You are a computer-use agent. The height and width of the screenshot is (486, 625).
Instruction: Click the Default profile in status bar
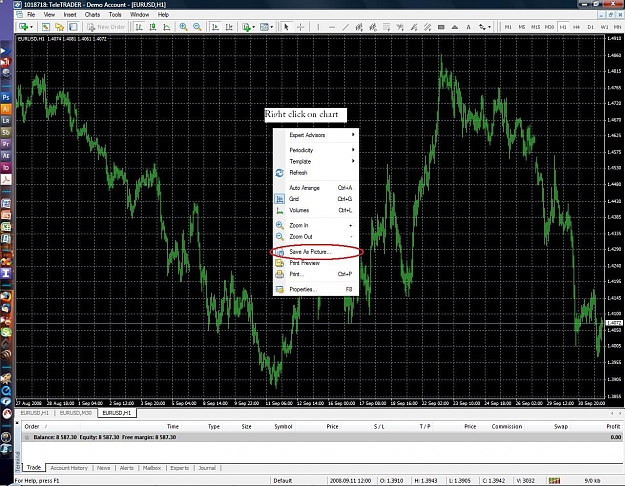(x=283, y=480)
